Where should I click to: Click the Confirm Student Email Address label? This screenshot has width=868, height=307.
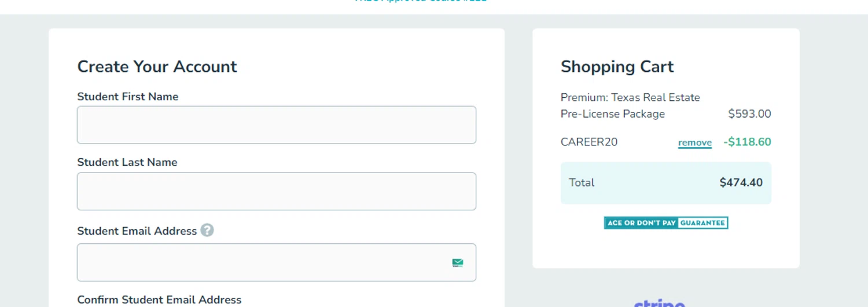[159, 300]
